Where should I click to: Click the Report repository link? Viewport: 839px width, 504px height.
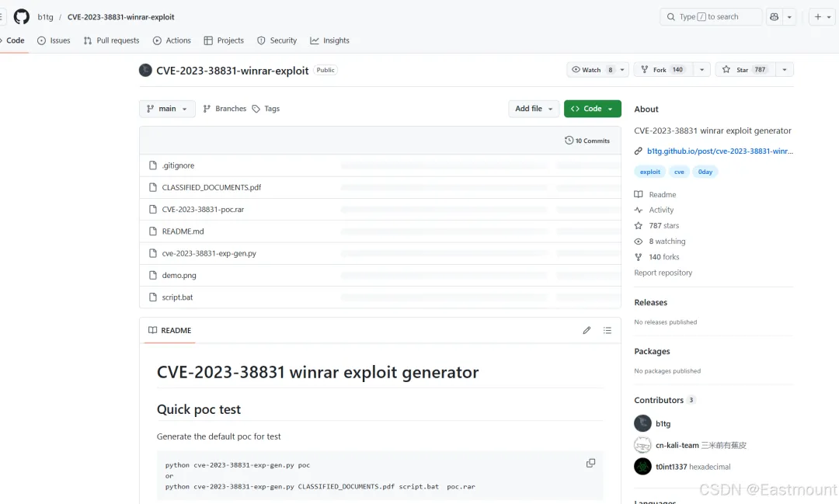(x=663, y=273)
